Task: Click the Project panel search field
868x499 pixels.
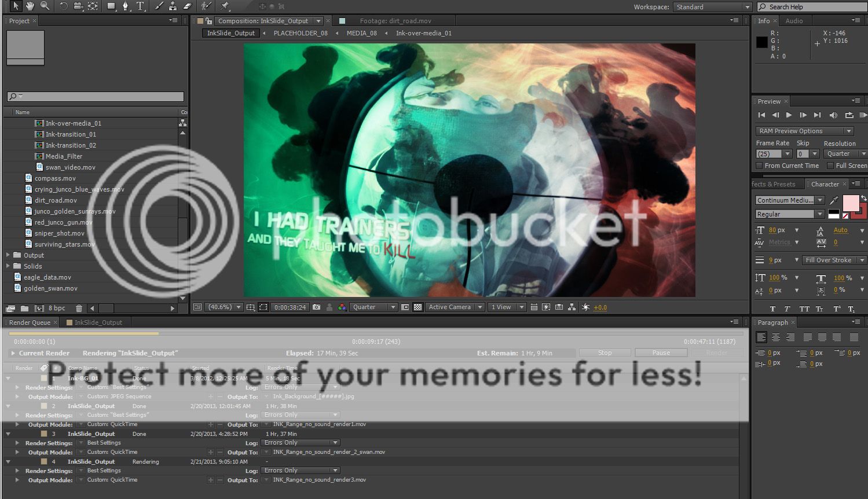Action: pos(96,97)
